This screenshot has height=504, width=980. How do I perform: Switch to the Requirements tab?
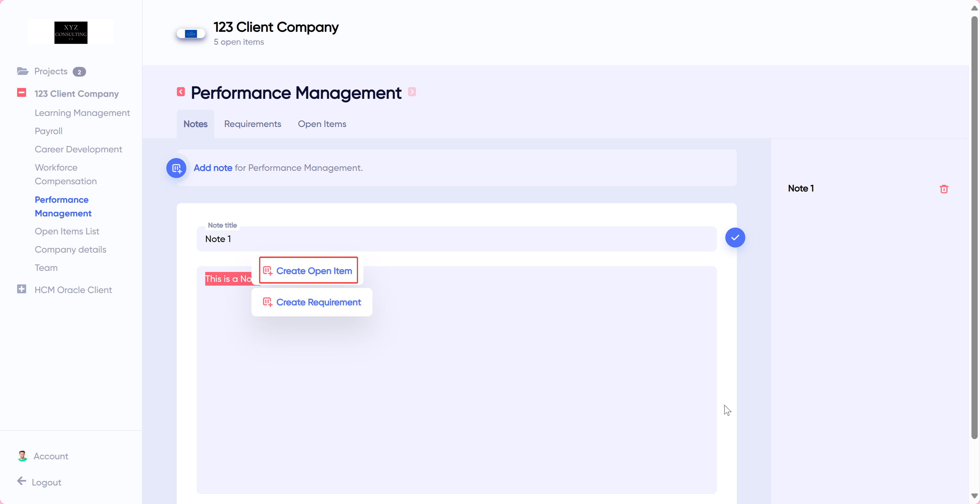[252, 124]
